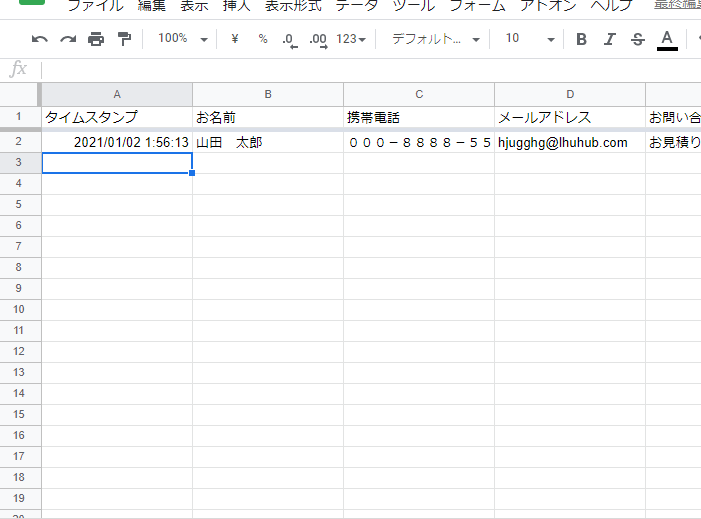Open the 表示形式 menu
The height and width of the screenshot is (519, 701).
tap(293, 6)
